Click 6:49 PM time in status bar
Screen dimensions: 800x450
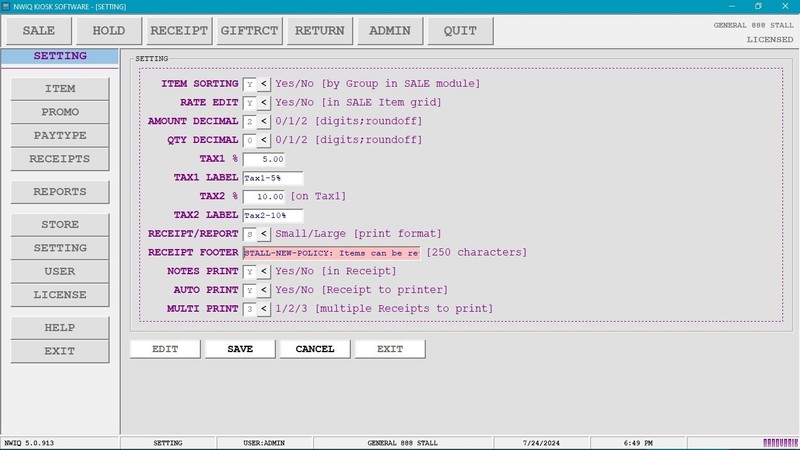click(x=638, y=443)
